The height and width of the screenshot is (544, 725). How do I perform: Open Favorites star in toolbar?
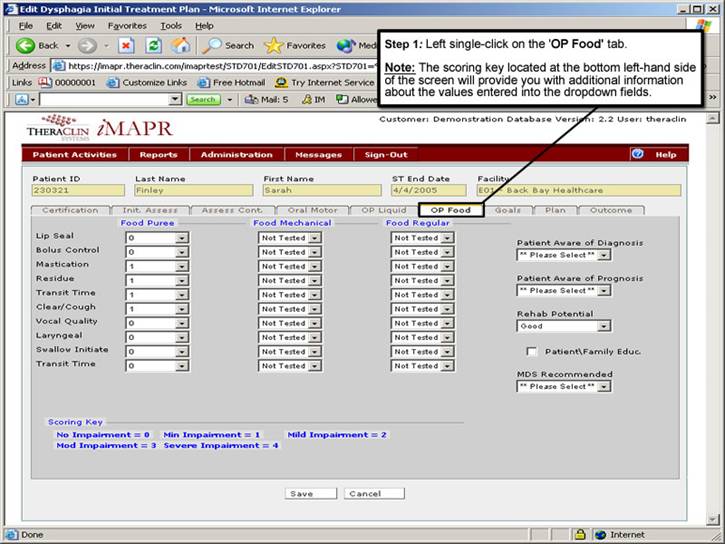[274, 45]
